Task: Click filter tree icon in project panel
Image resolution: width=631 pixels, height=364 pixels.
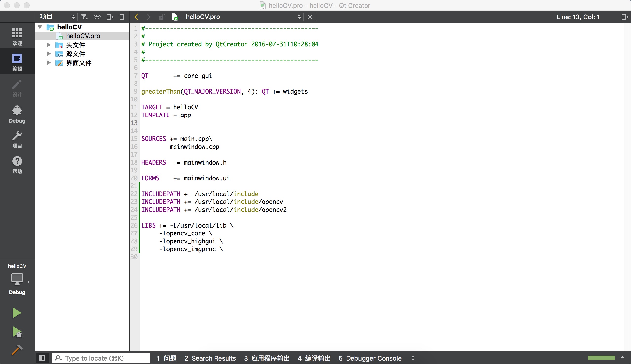Action: click(84, 17)
